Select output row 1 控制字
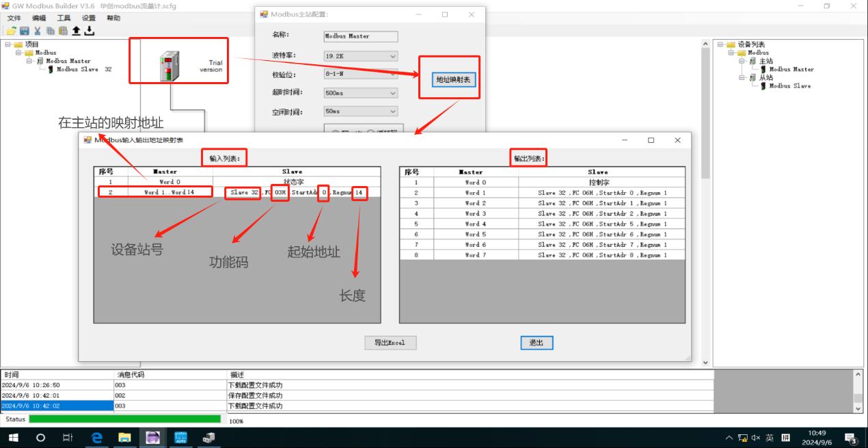The image size is (868, 448). click(542, 183)
